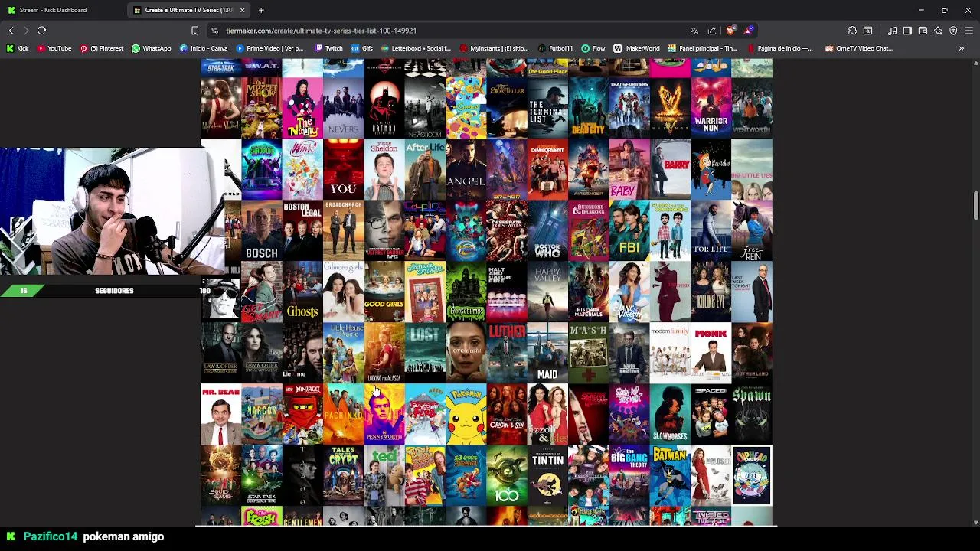The width and height of the screenshot is (980, 551).
Task: Open the browser main menu icon
Action: (969, 31)
